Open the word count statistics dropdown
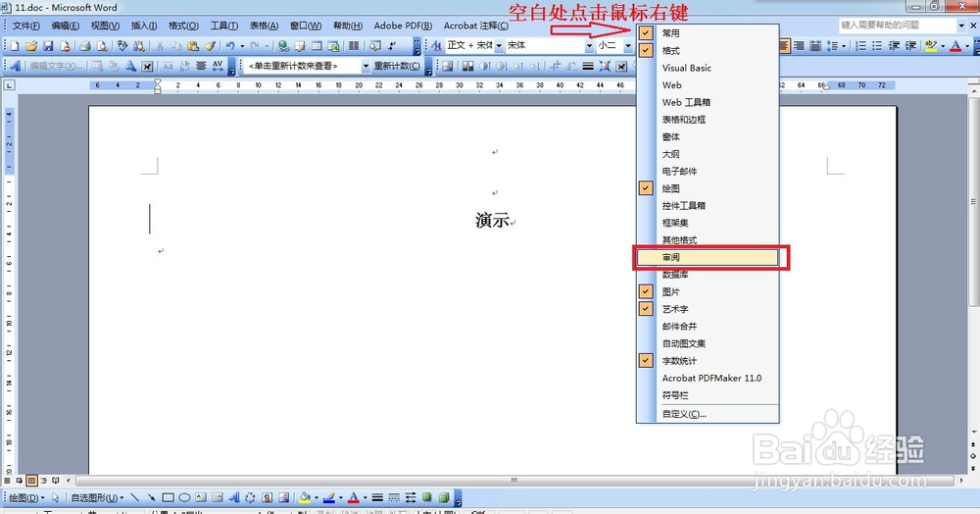The width and height of the screenshot is (980, 514). 366,66
